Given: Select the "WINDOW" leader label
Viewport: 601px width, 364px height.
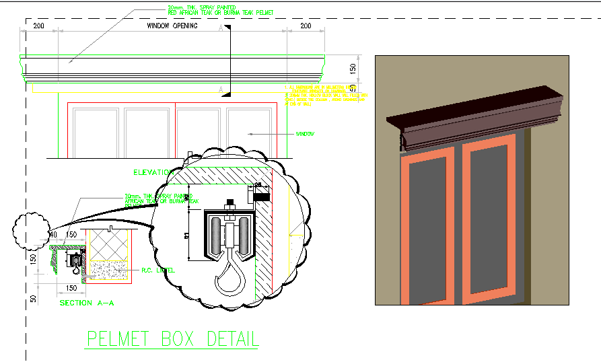Looking at the screenshot, I should (x=305, y=134).
